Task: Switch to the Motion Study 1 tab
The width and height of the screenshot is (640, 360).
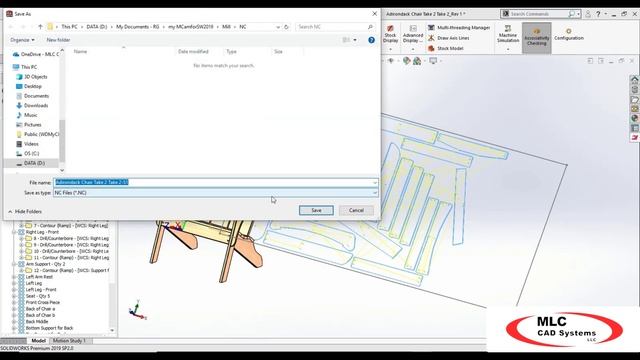Action: pyautogui.click(x=69, y=340)
